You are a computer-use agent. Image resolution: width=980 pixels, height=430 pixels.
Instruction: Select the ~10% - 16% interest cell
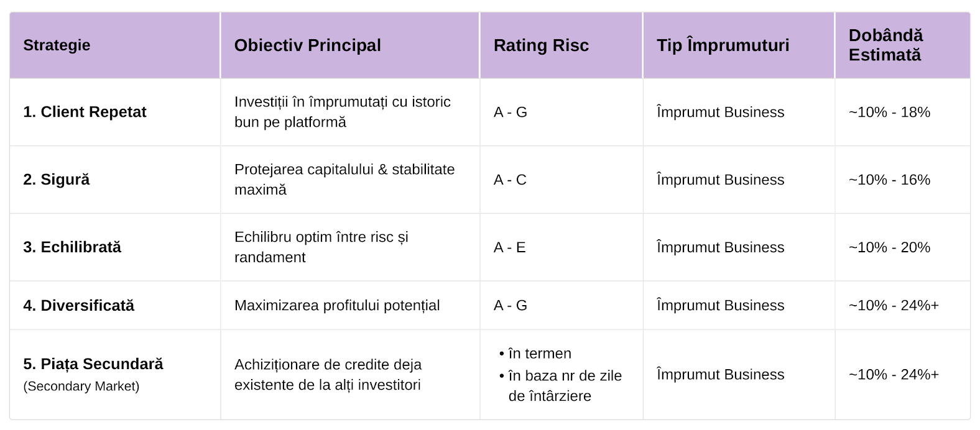(x=889, y=180)
